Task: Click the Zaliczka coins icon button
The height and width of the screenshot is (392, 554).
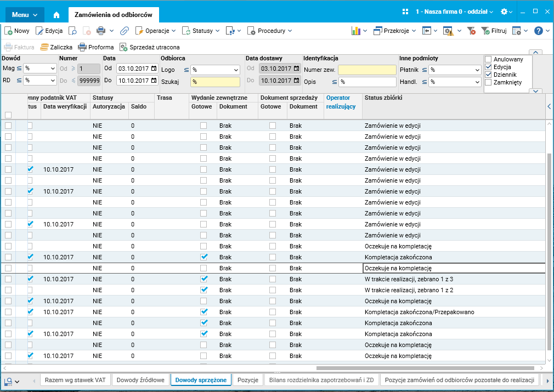Action: coord(44,47)
